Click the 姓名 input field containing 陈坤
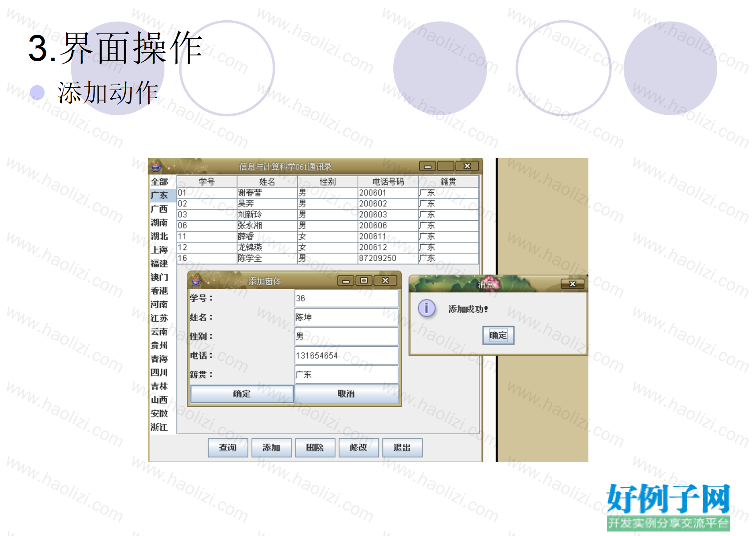This screenshot has height=536, width=756. (346, 317)
